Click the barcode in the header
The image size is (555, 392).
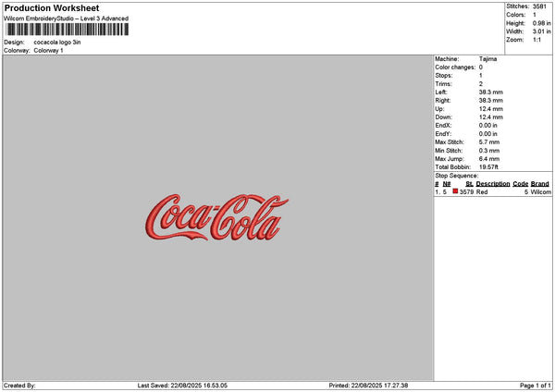click(68, 30)
